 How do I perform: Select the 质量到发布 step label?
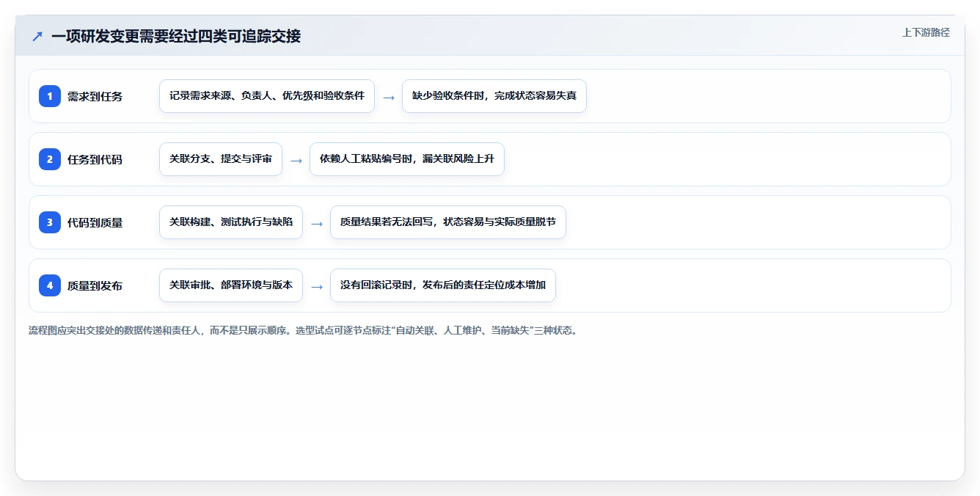[95, 285]
